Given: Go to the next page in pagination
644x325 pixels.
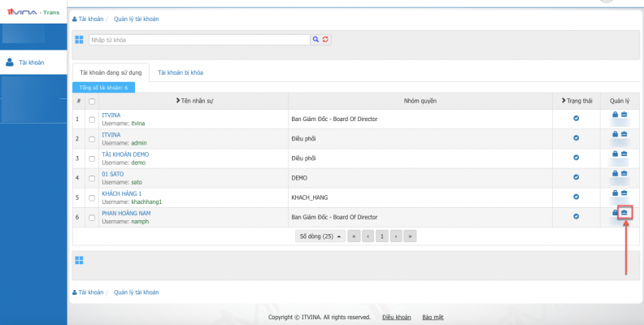Looking at the screenshot, I should (395, 236).
